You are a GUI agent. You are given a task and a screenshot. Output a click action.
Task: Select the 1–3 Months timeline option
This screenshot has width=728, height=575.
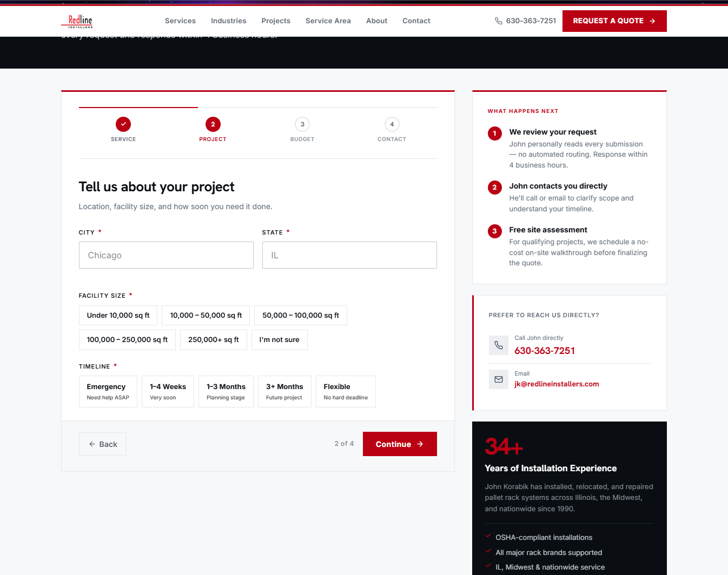226,392
